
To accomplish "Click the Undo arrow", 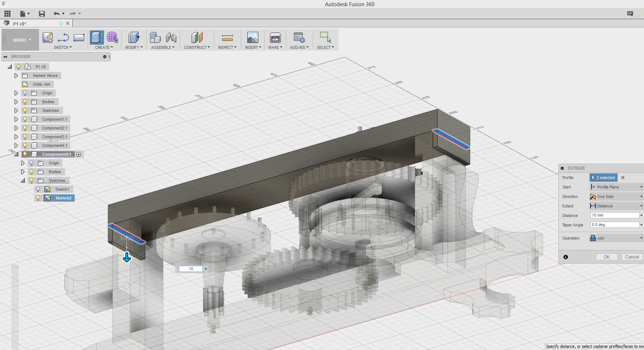I will 56,14.
